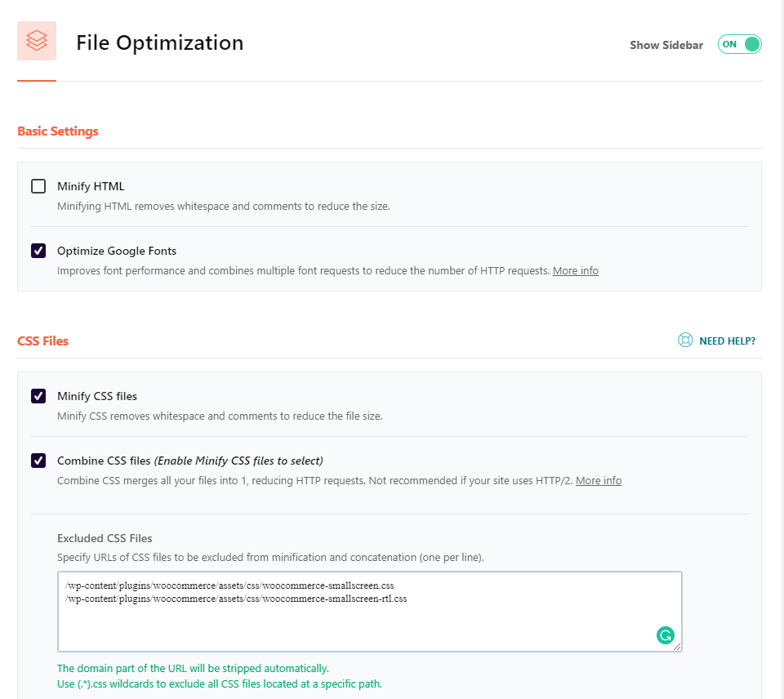Click the Show Sidebar label
This screenshot has width=784, height=699.
coord(666,45)
